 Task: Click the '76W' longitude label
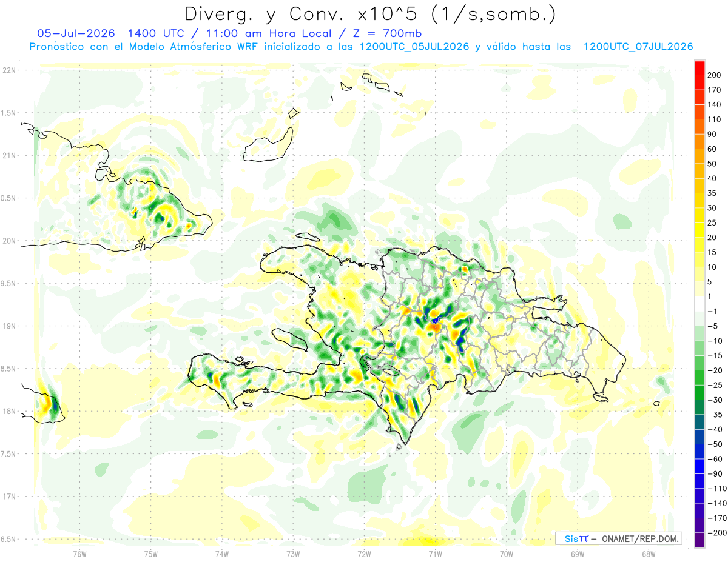coord(79,553)
